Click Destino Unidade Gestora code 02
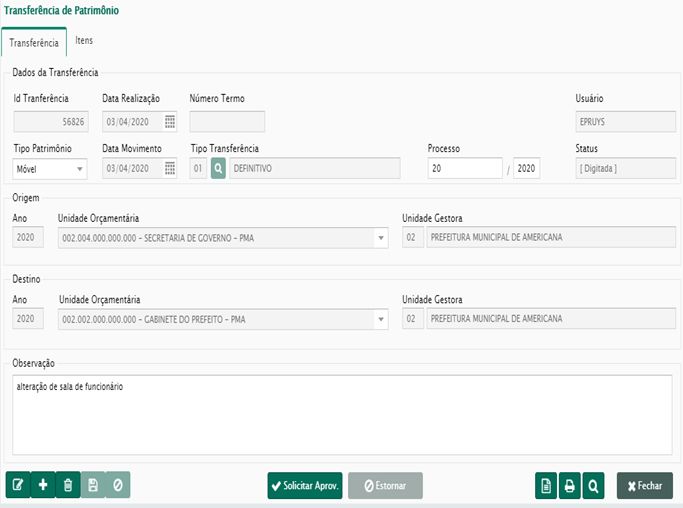Screen dimensions: 683x508 413,318
